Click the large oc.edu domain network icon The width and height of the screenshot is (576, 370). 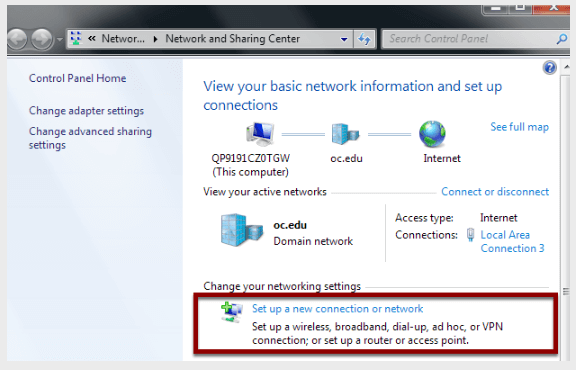[241, 230]
